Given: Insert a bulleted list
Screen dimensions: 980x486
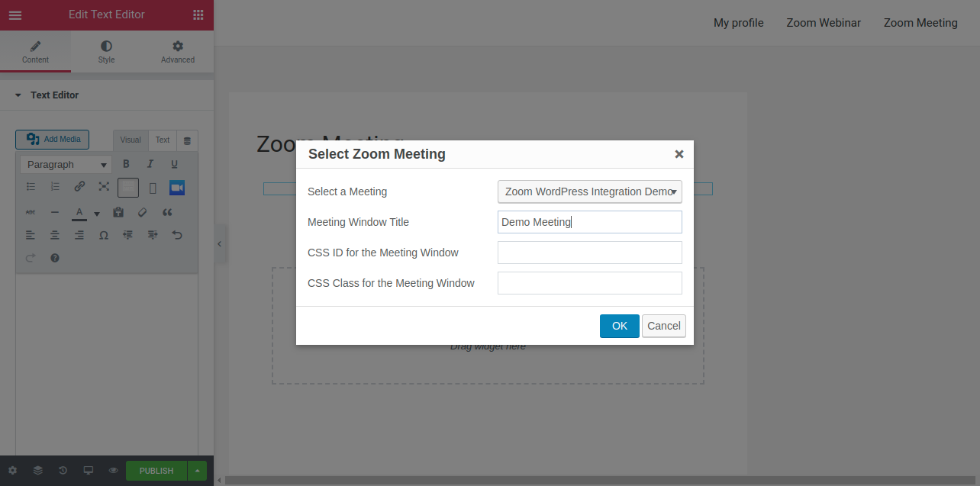Looking at the screenshot, I should pyautogui.click(x=31, y=187).
